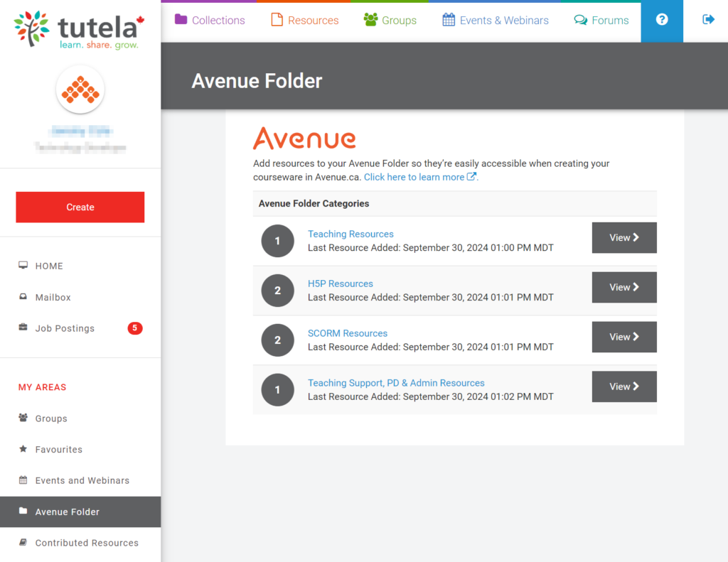The image size is (728, 562).
Task: Log out using the exit icon
Action: pyautogui.click(x=708, y=21)
